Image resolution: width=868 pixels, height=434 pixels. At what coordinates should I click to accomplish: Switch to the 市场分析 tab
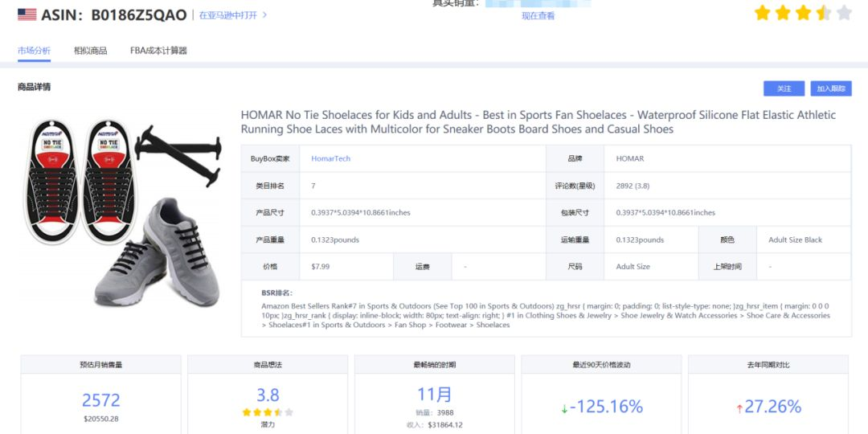(34, 51)
